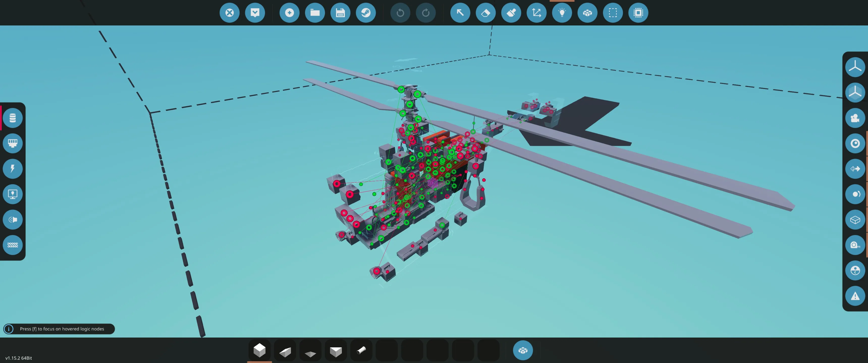
Task: Select the cube block hotbar slot
Action: click(259, 350)
